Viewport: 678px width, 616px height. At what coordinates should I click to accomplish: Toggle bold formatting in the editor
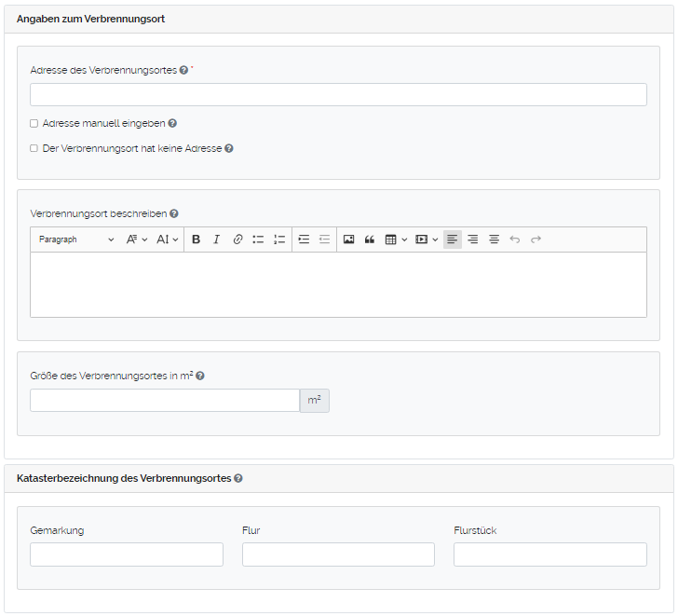[196, 240]
